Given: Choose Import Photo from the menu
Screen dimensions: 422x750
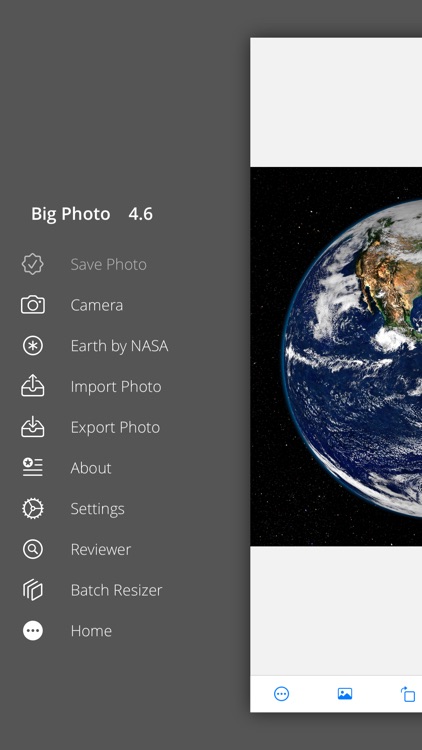Looking at the screenshot, I should click(116, 386).
